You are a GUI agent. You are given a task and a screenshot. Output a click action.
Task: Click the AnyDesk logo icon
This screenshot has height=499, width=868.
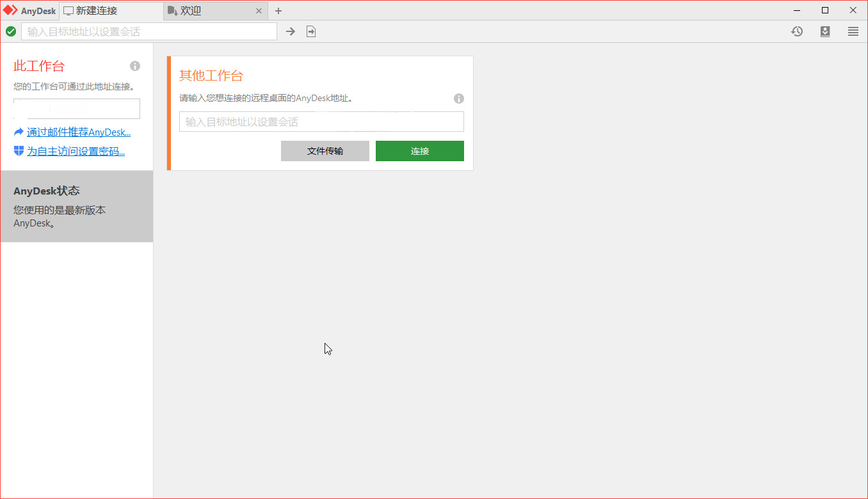[x=11, y=10]
